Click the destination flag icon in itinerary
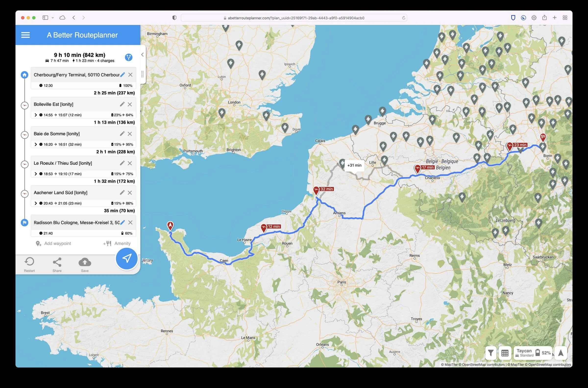The height and width of the screenshot is (388, 588). 24,222
